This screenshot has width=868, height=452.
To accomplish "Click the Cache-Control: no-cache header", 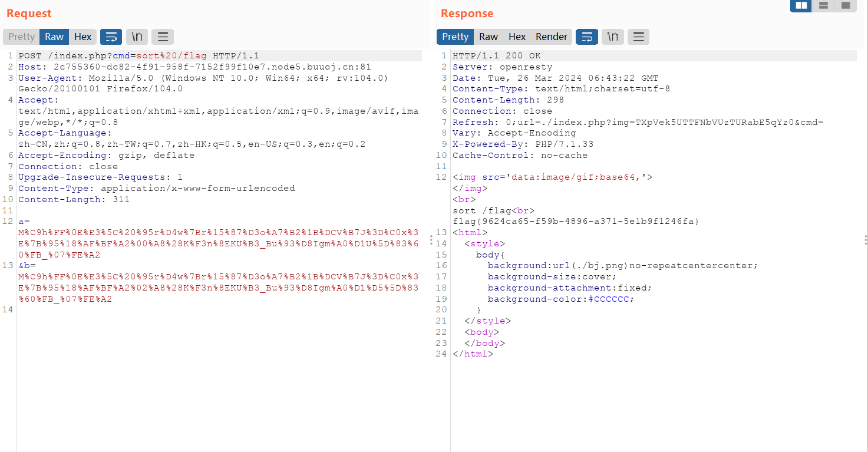I will [x=520, y=156].
